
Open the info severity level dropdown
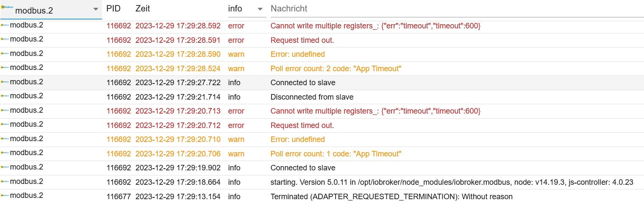(247, 8)
